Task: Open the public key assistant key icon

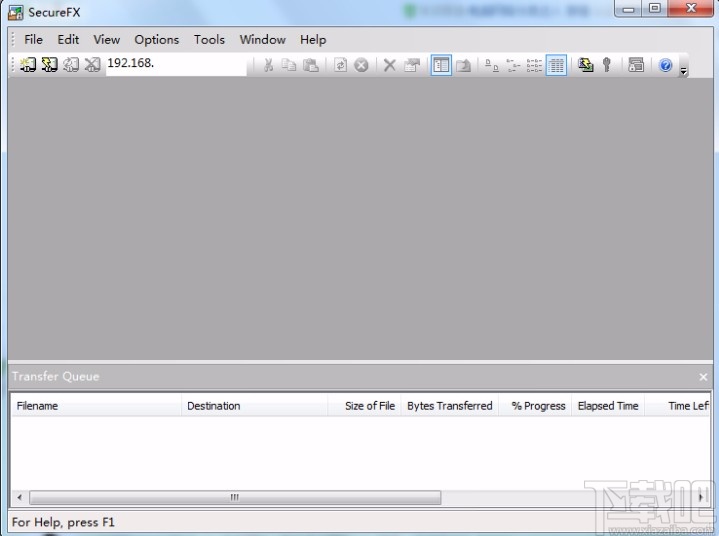Action: pyautogui.click(x=607, y=65)
